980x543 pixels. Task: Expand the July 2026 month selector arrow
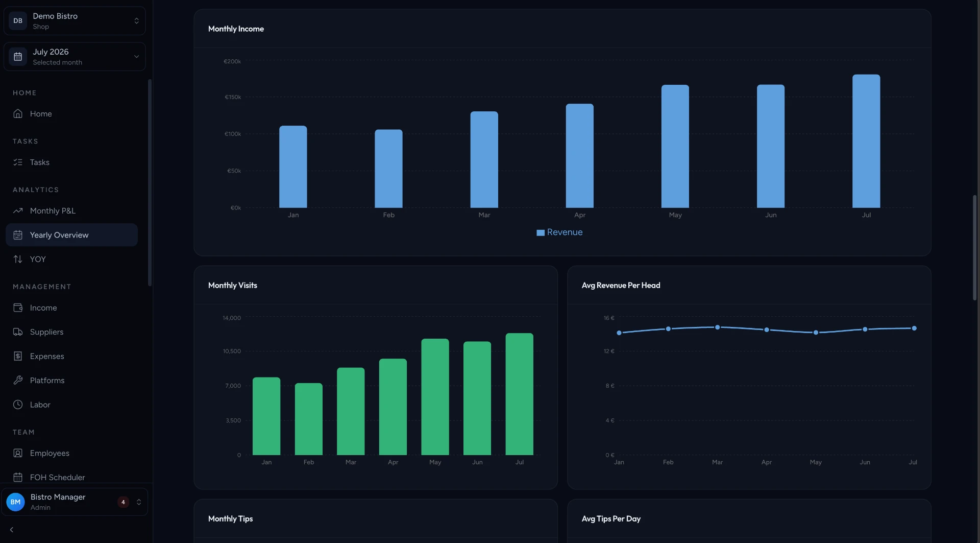pos(136,57)
